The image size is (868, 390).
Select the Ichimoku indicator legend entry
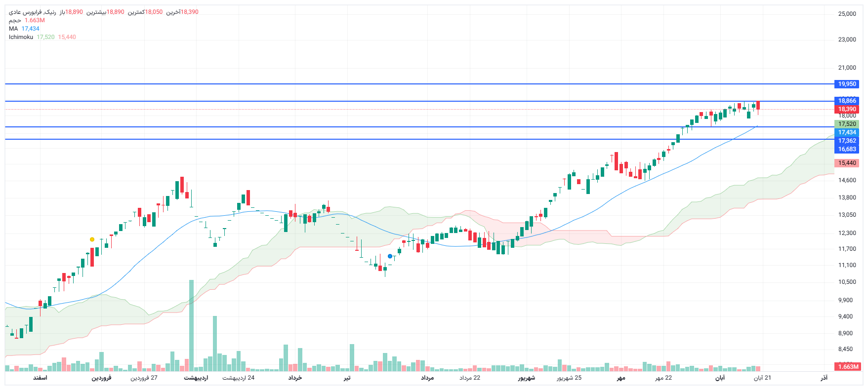pos(21,37)
